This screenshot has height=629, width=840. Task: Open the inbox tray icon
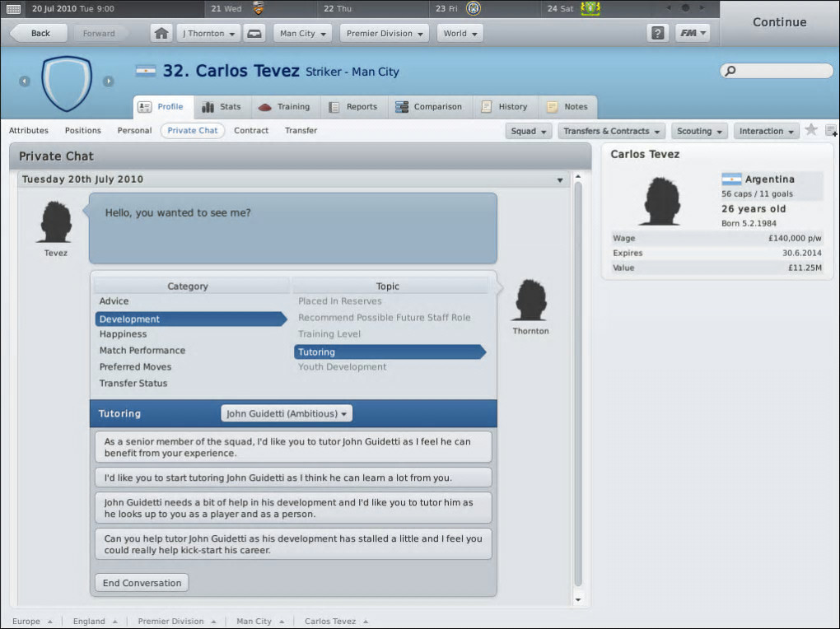tap(254, 33)
